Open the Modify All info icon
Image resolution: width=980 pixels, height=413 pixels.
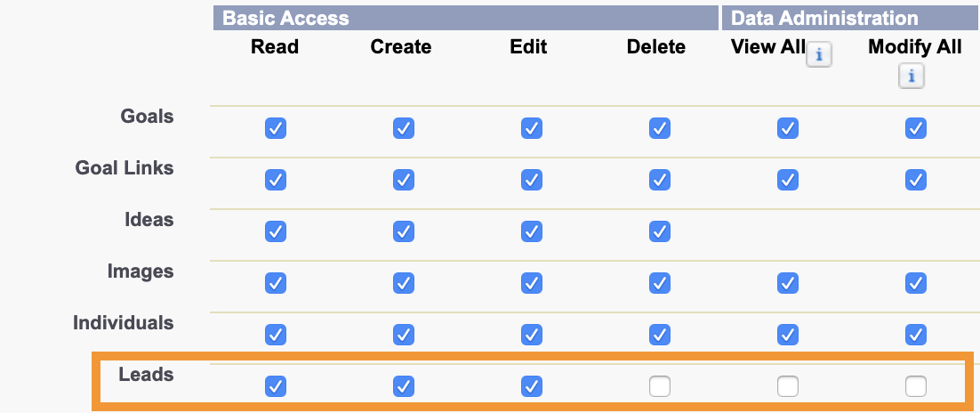pyautogui.click(x=912, y=77)
